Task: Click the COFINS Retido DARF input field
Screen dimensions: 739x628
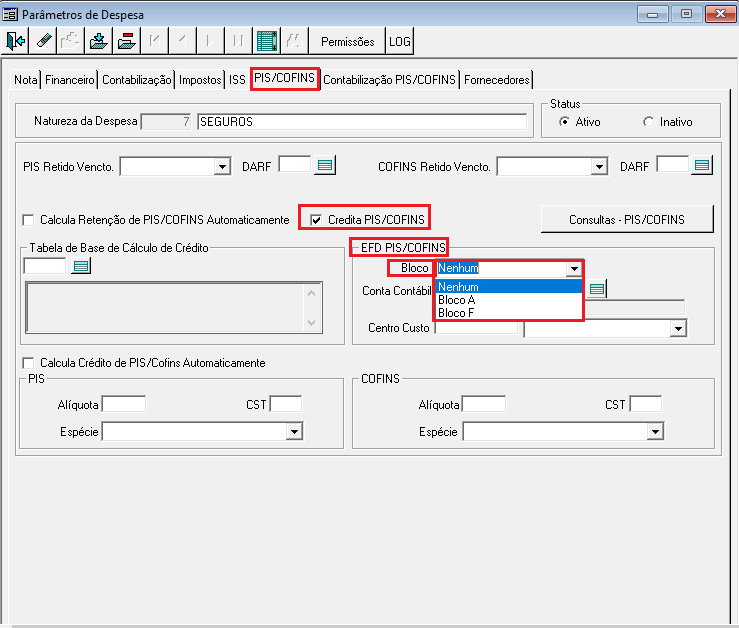Action: click(673, 165)
